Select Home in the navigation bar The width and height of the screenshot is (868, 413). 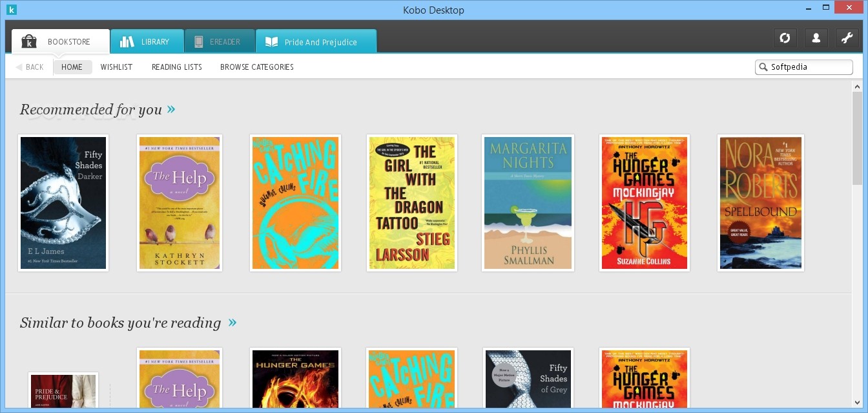click(72, 67)
